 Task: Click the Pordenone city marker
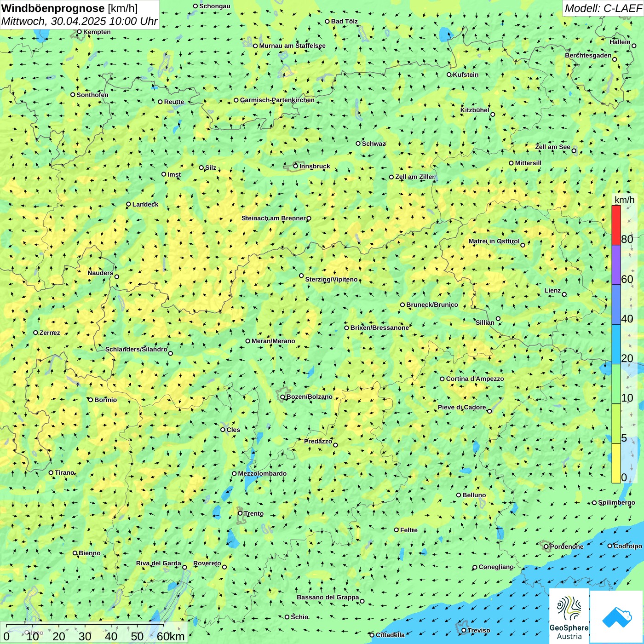546,546
